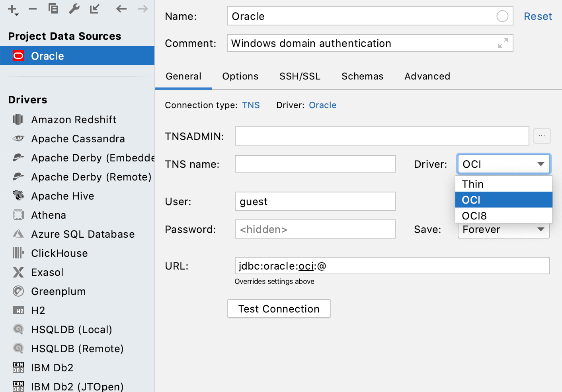Viewport: 562px width, 392px height.
Task: Select the IBM Db2 driver
Action: [x=77, y=367]
